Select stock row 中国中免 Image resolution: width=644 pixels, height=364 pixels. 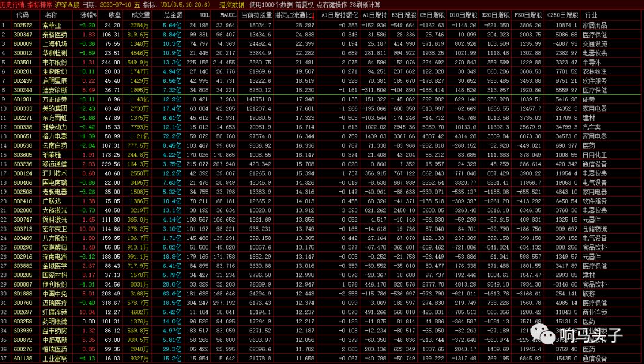pyautogui.click(x=320, y=294)
